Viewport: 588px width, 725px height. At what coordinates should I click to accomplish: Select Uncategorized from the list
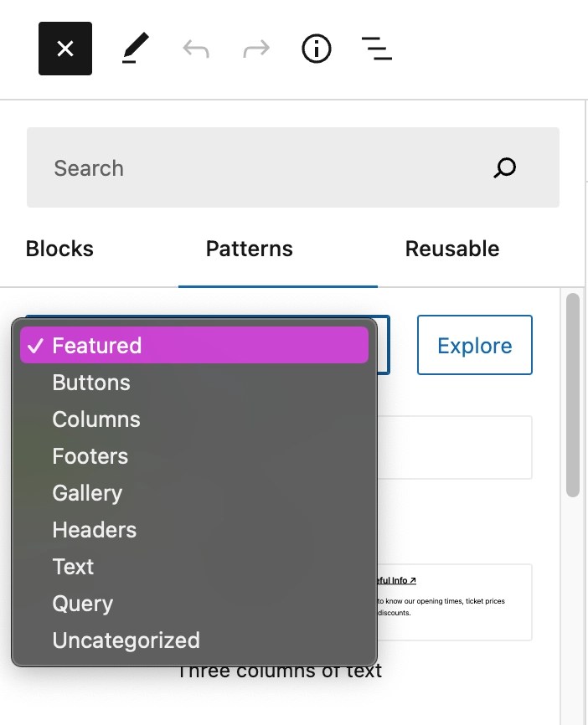(x=194, y=640)
